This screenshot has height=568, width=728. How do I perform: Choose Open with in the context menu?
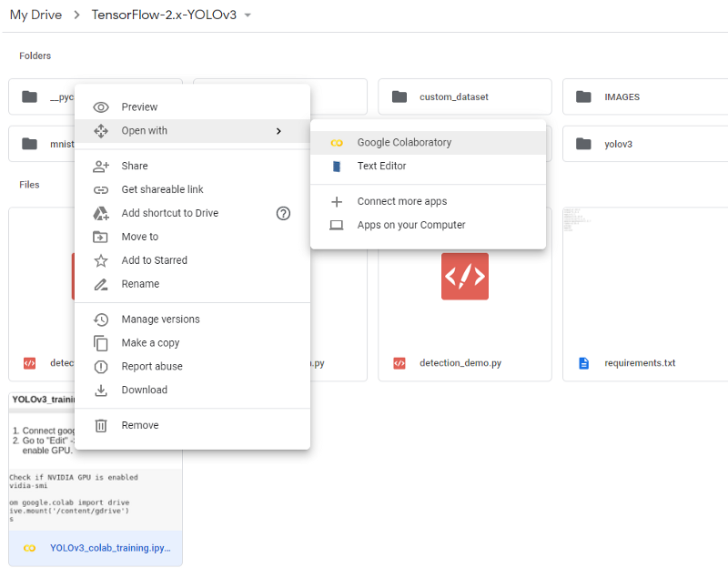point(192,131)
